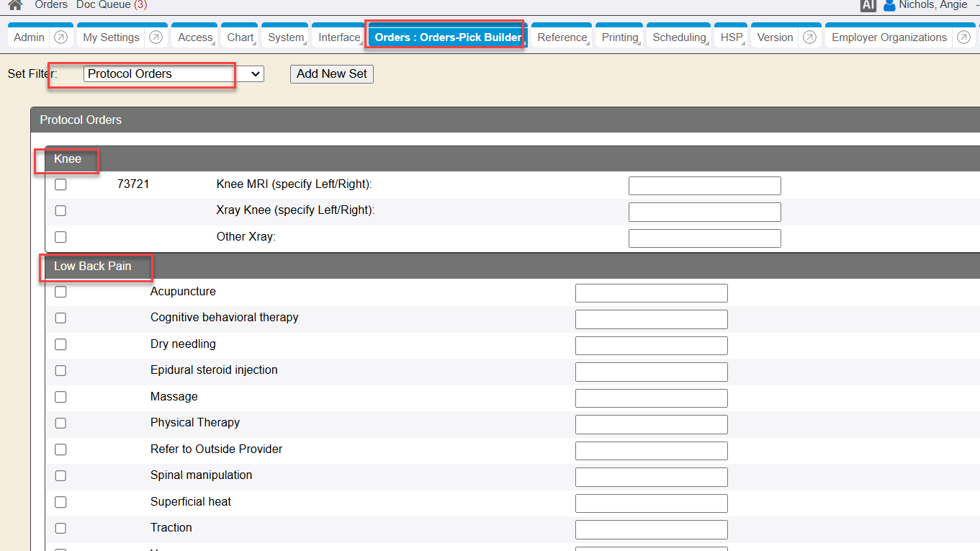Tick the Acupuncture checkbox
This screenshot has width=980, height=551.
click(60, 292)
